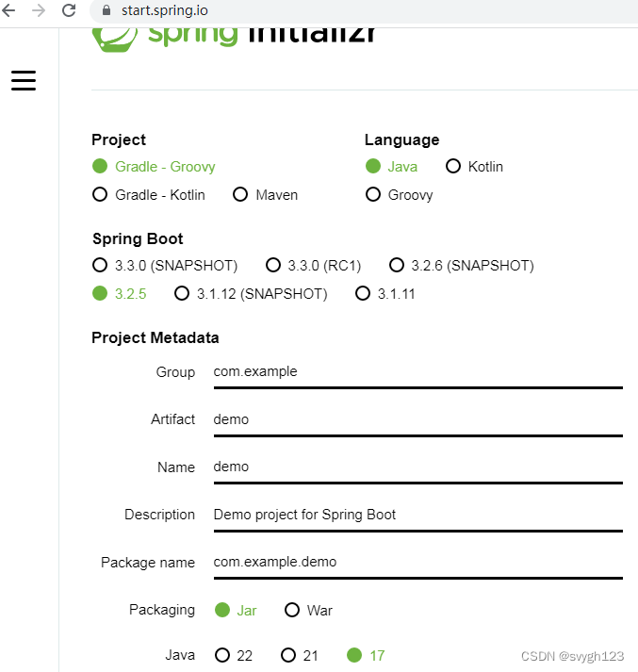
Task: Click the Artifact label
Action: (172, 419)
